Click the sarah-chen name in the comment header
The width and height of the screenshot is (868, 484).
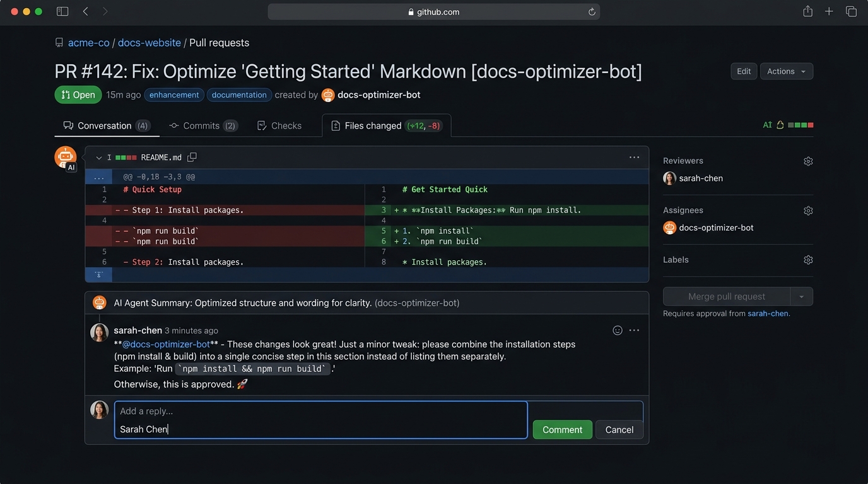(x=138, y=330)
